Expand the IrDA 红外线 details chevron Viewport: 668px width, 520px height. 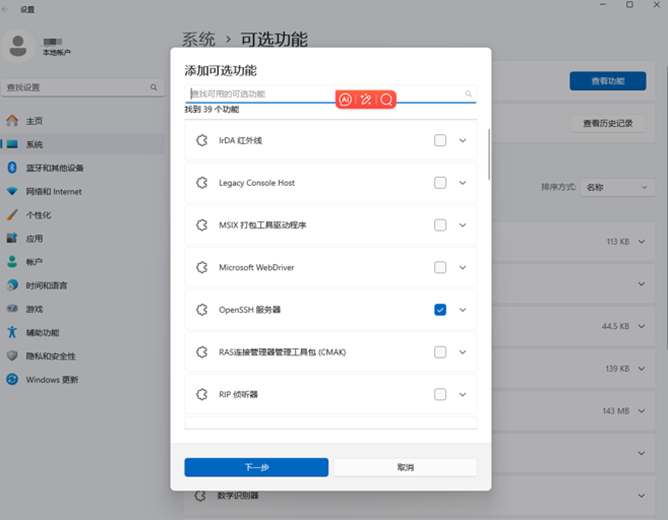(463, 140)
